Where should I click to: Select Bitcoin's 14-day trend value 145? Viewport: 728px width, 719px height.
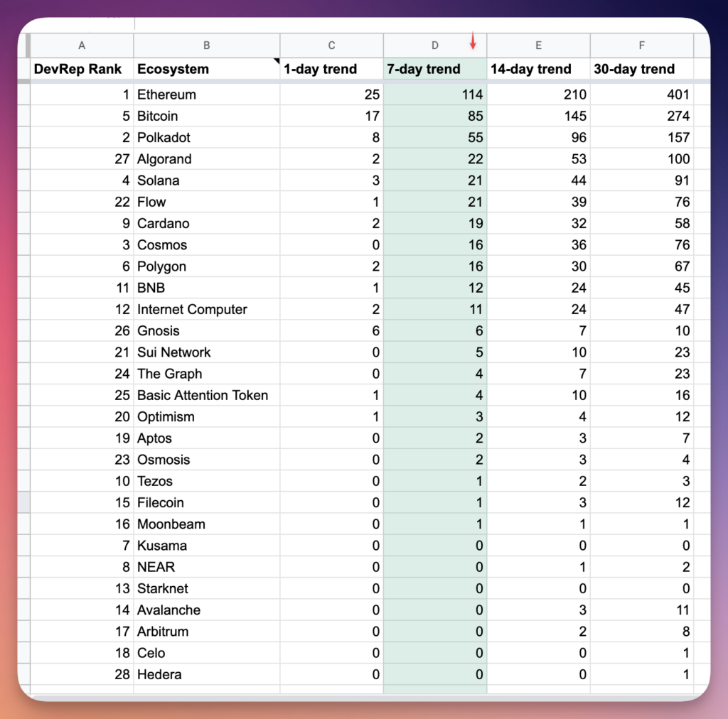(539, 116)
